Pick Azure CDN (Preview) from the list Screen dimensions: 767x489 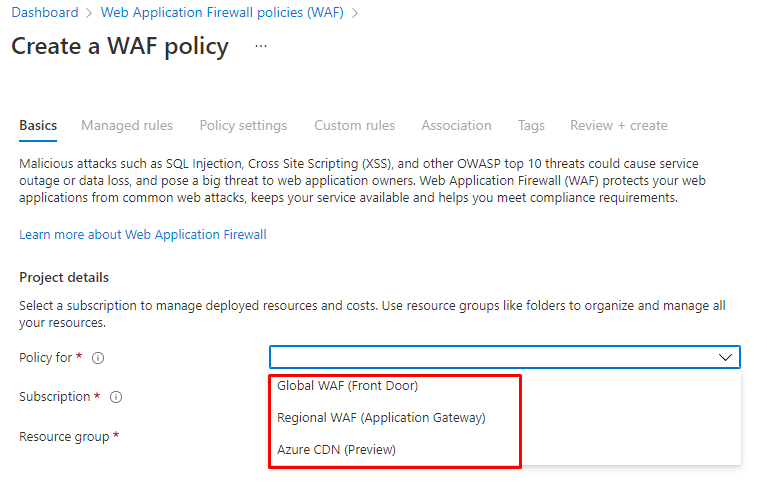(336, 450)
